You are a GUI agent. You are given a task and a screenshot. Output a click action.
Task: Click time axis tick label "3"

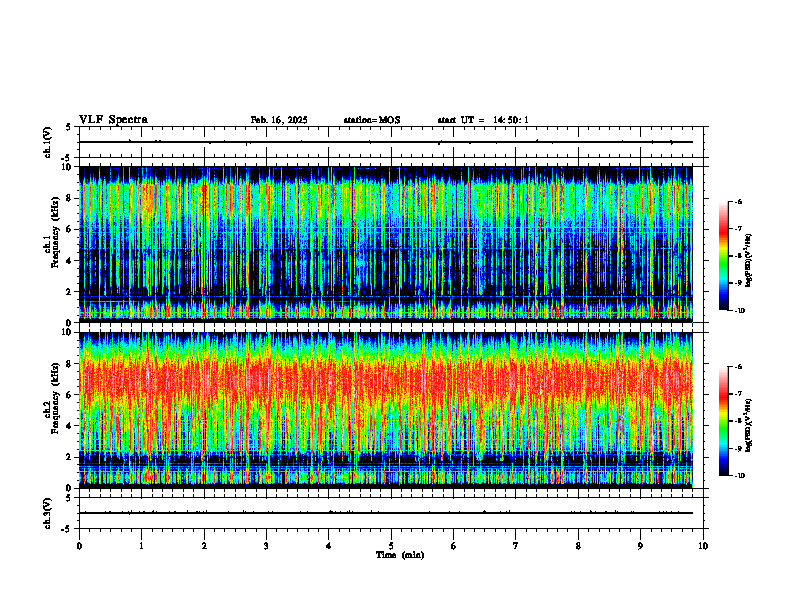click(266, 546)
